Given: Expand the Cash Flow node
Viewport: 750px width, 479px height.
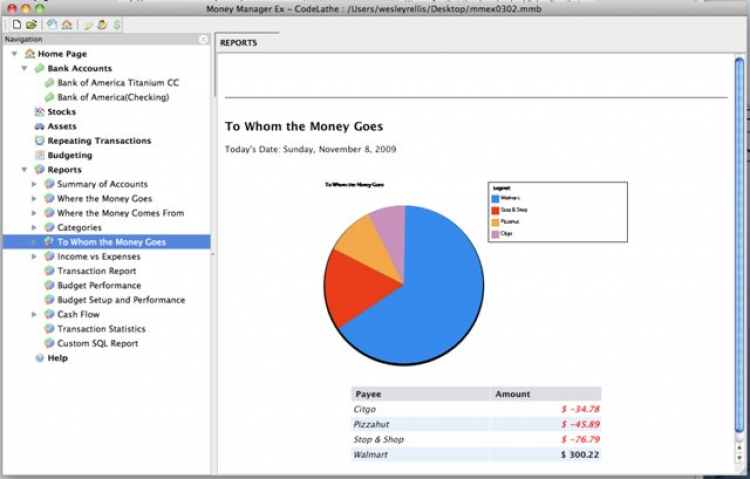Looking at the screenshot, I should [x=34, y=314].
